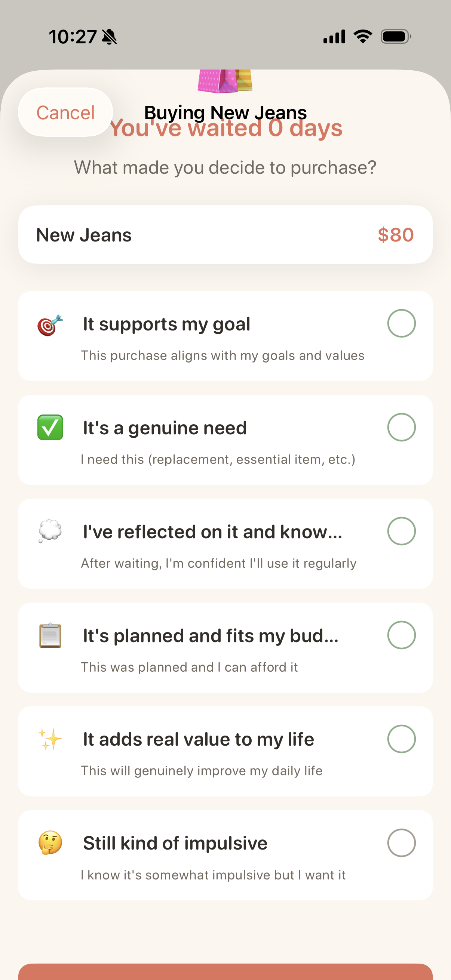This screenshot has height=980, width=451.
Task: Tap the silent bell status icon
Action: point(110,37)
